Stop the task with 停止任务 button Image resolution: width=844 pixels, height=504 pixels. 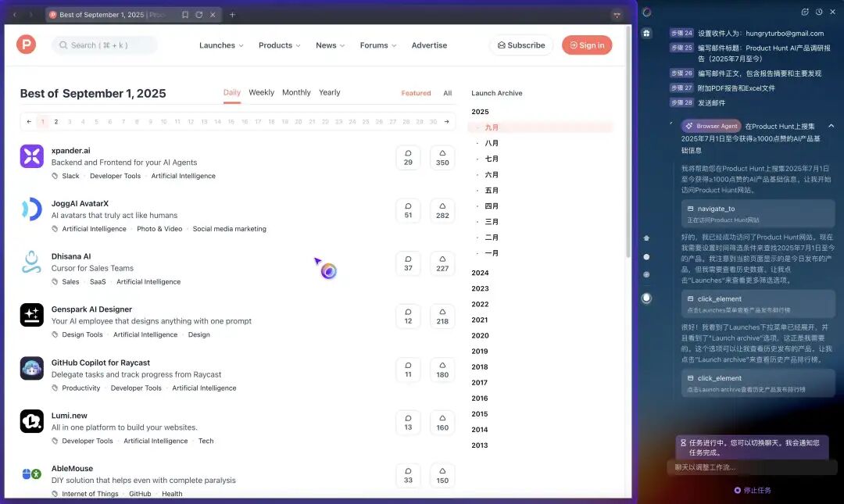(753, 490)
